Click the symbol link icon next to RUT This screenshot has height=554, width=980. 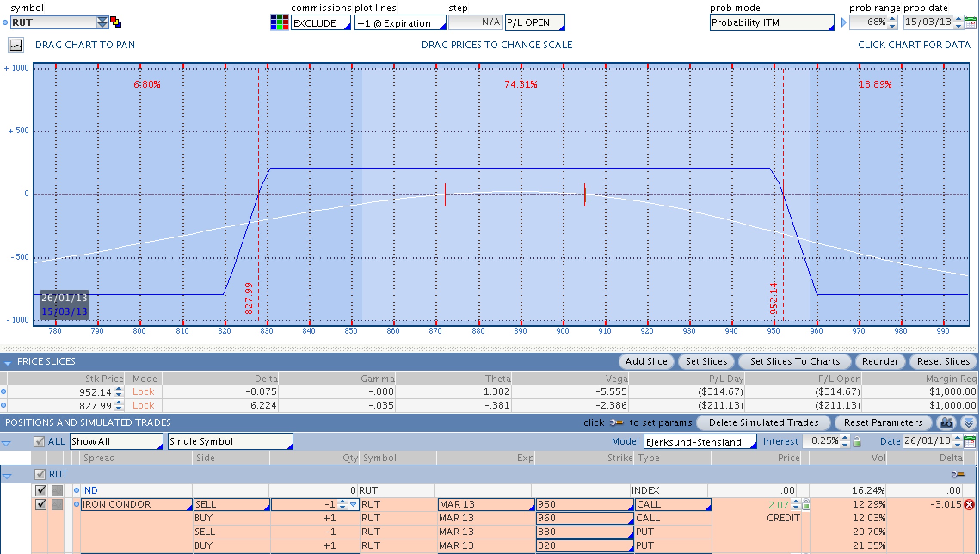(116, 22)
